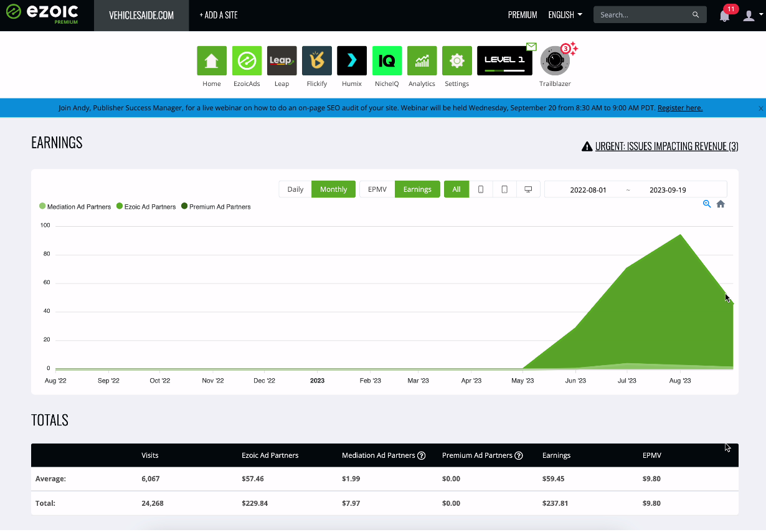The height and width of the screenshot is (532, 766).
Task: Click total visits value 24,268
Action: 153,503
